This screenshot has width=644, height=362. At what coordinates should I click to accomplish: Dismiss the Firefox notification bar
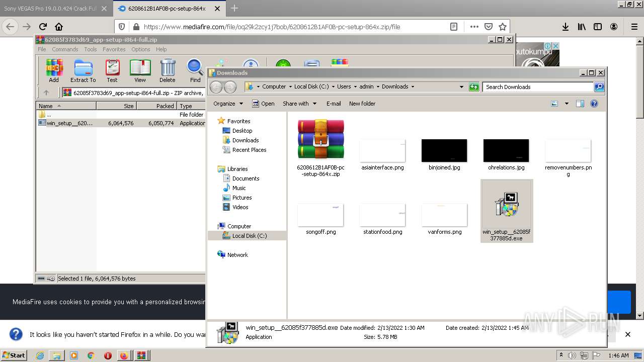pos(628,334)
